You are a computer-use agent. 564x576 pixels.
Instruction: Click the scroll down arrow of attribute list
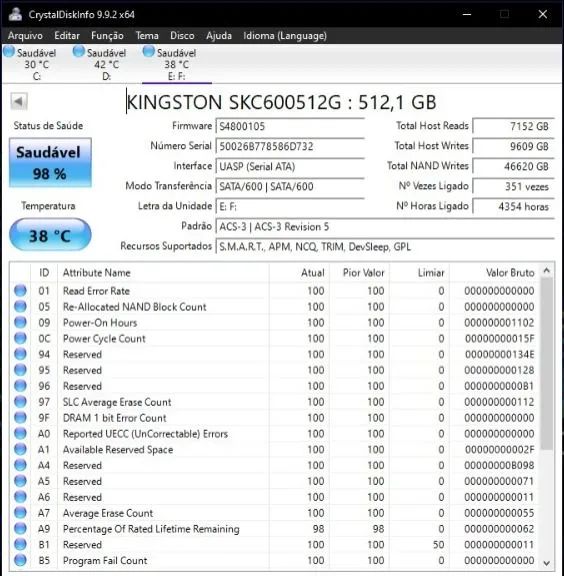coord(547,563)
